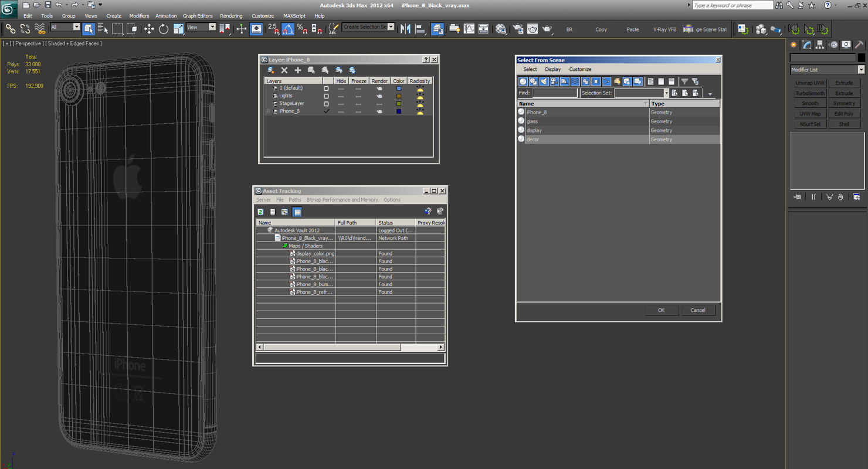
Task: Select the Select and Link tool
Action: (10, 29)
